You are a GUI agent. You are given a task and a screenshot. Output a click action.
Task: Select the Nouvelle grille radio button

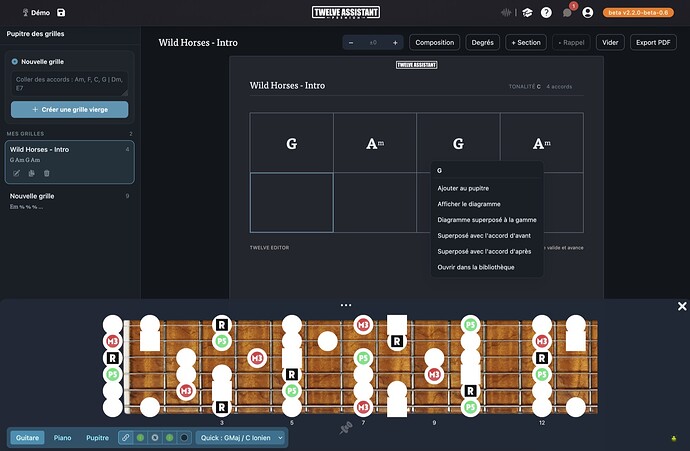pyautogui.click(x=15, y=62)
